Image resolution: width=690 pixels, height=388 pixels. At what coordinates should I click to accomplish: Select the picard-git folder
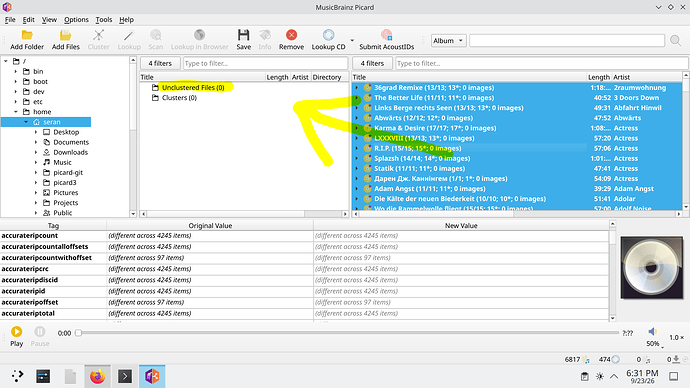tap(68, 172)
